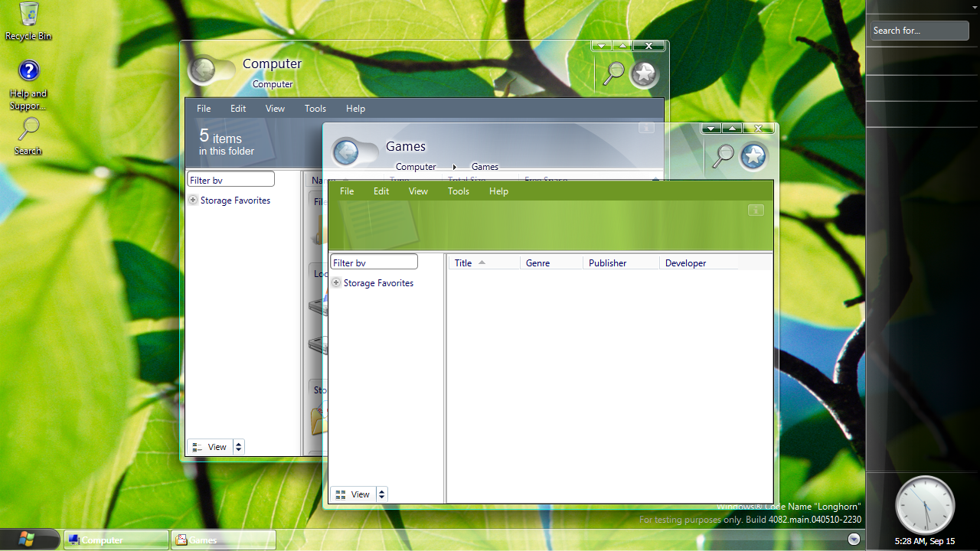The width and height of the screenshot is (980, 551).
Task: Open File menu in Games window
Action: point(347,191)
